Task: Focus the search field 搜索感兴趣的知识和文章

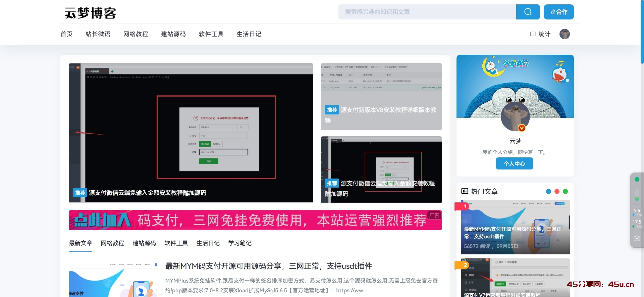Action: click(x=427, y=12)
